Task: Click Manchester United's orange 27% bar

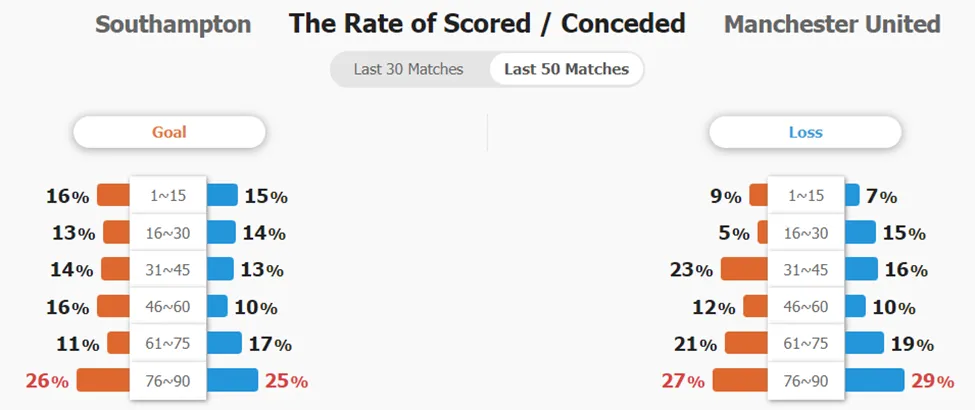Action: tap(741, 380)
